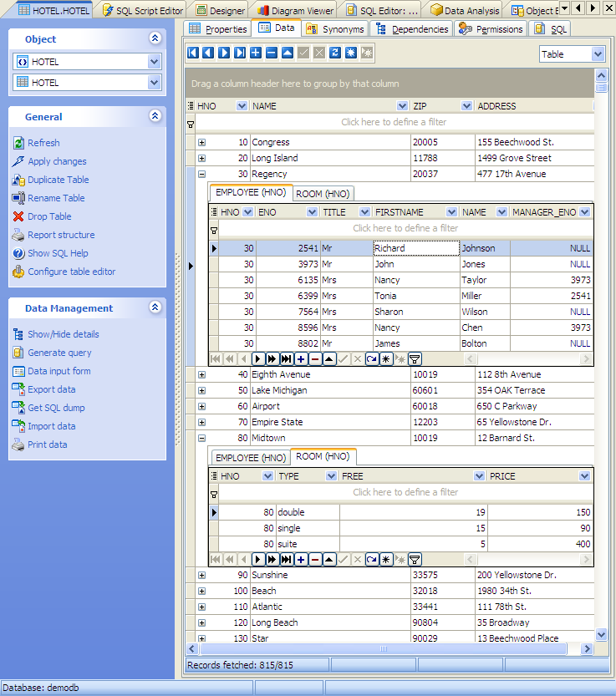Image resolution: width=616 pixels, height=696 pixels.
Task: Open the Dependencies tab
Action: click(412, 29)
